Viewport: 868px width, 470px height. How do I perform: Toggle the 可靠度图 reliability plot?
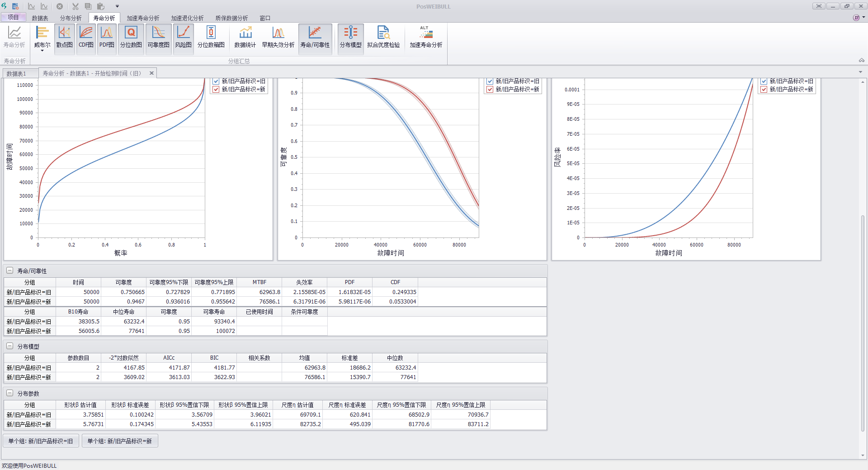(159, 39)
